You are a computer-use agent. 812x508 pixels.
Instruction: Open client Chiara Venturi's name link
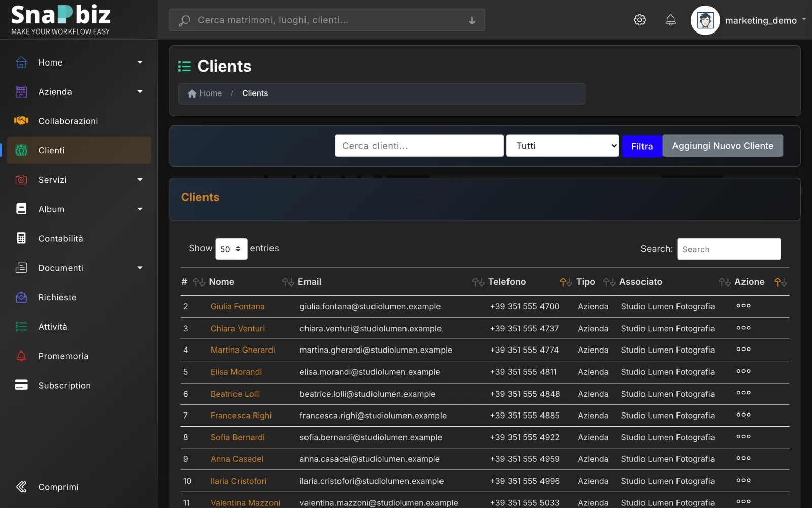[x=238, y=329]
